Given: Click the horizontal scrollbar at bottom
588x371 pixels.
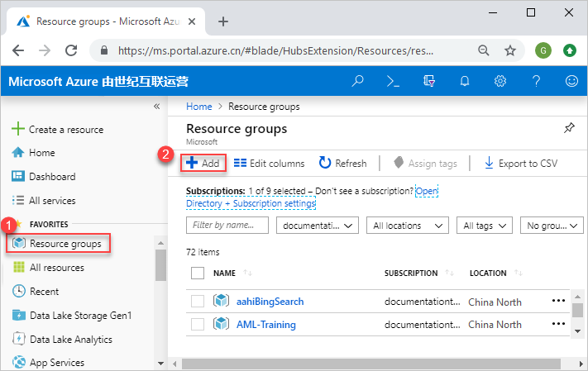Looking at the screenshot, I should pyautogui.click(x=371, y=364).
